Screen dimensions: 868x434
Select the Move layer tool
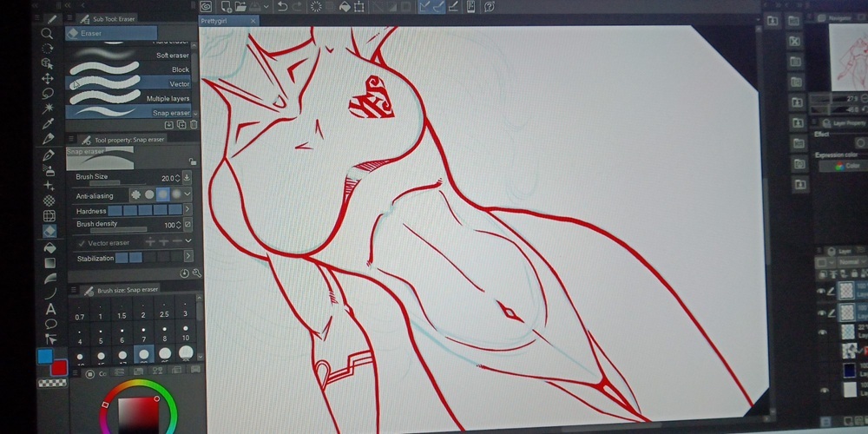(49, 78)
